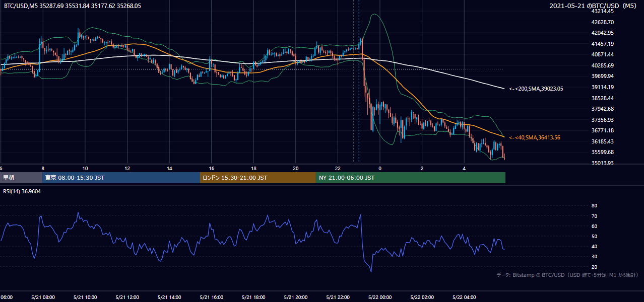644x302 pixels.
Task: Click price axis label 42042.95
Action: [x=602, y=33]
